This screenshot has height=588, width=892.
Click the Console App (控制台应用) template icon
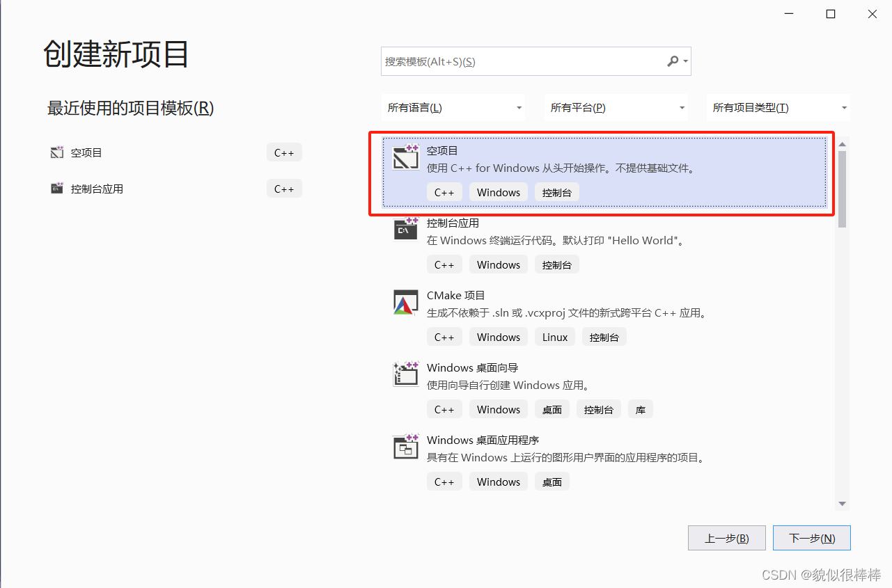point(406,229)
